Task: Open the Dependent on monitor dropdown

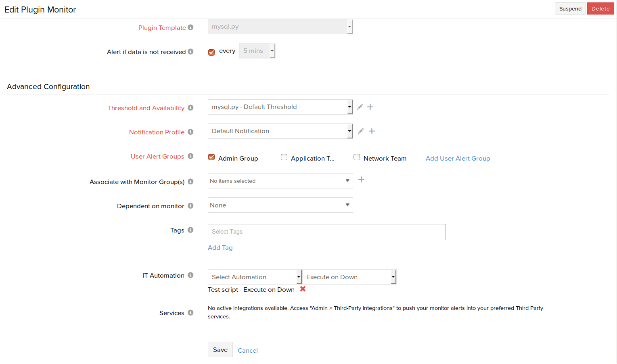Action: click(x=280, y=205)
